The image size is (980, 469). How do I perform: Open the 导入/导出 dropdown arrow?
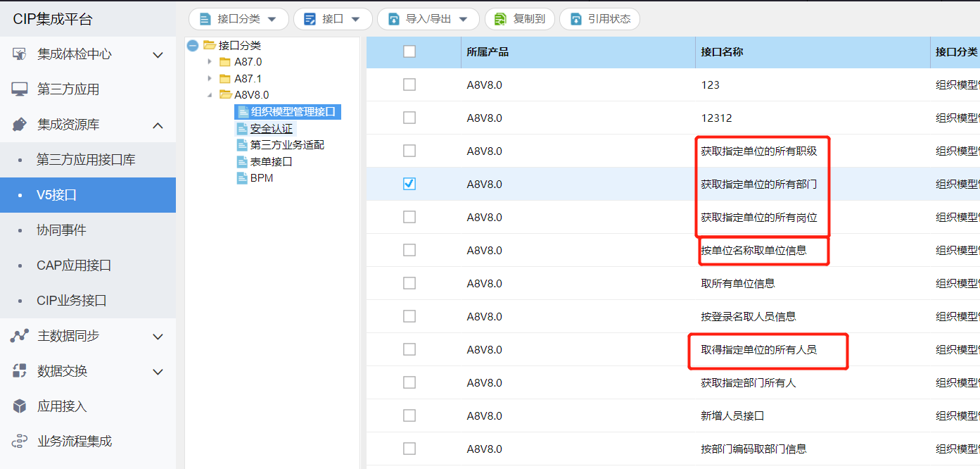click(x=463, y=20)
